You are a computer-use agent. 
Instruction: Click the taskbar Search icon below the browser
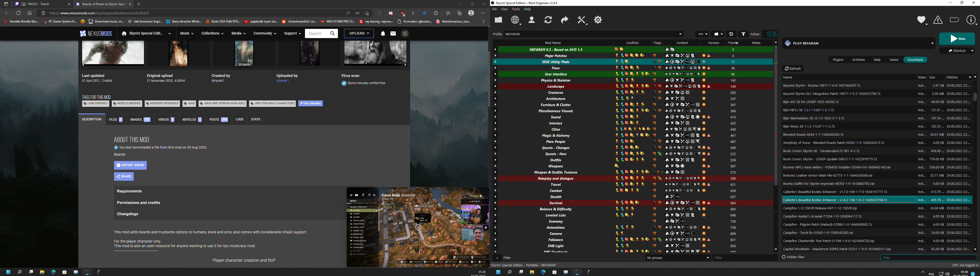pyautogui.click(x=19, y=272)
